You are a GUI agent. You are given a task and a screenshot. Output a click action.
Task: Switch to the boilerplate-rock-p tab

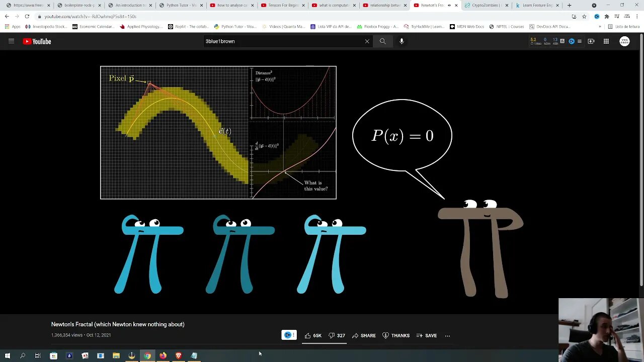click(78, 5)
